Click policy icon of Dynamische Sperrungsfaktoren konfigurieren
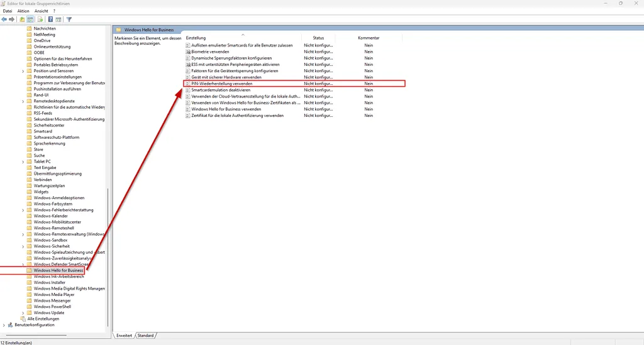 (188, 58)
